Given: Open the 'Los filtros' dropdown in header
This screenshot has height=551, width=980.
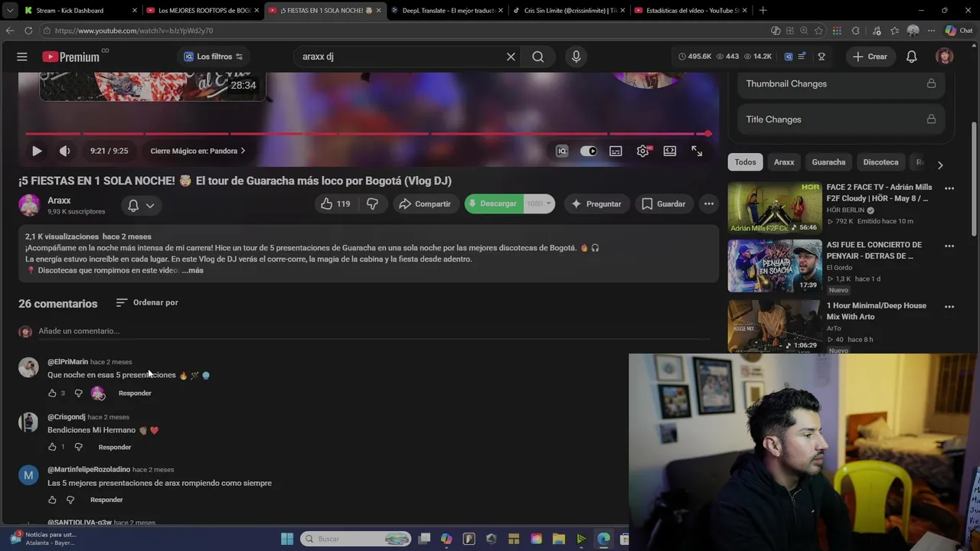Looking at the screenshot, I should coord(213,57).
